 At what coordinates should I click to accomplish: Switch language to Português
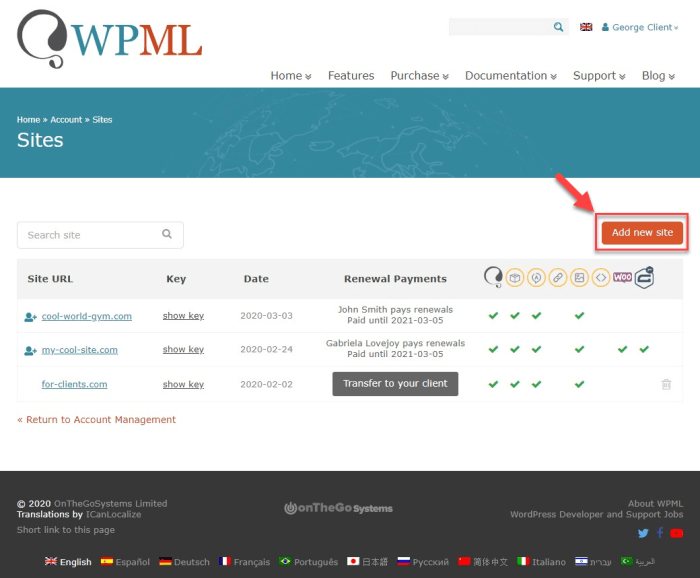[308, 561]
